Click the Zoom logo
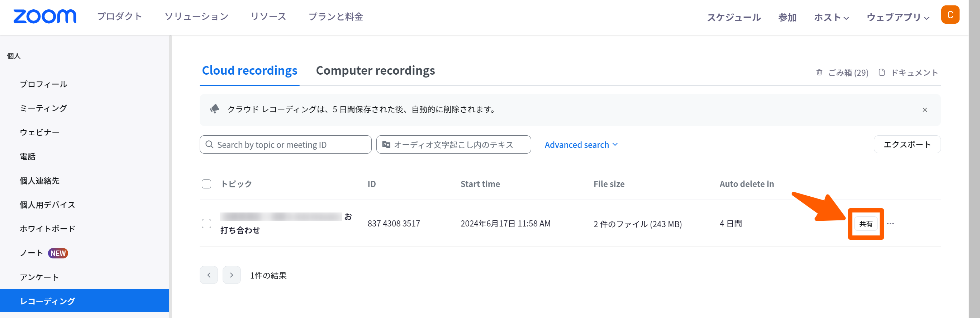 click(44, 17)
